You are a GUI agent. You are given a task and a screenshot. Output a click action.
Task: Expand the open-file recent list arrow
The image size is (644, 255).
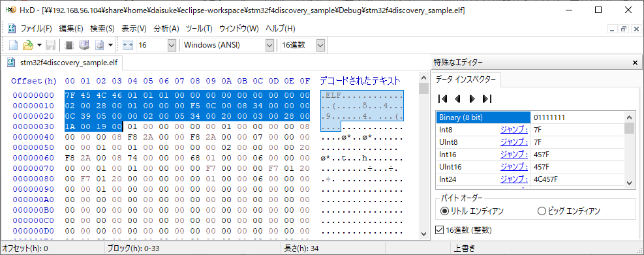point(39,45)
